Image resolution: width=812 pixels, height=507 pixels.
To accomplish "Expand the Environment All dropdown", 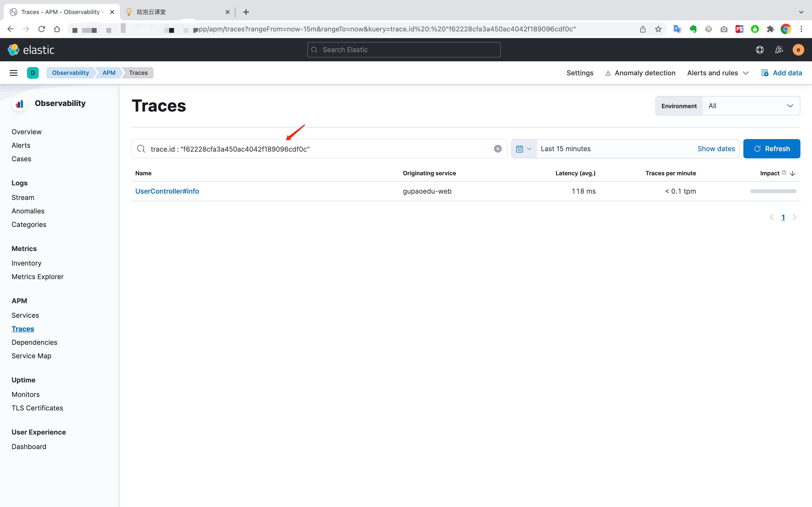I will tap(751, 106).
